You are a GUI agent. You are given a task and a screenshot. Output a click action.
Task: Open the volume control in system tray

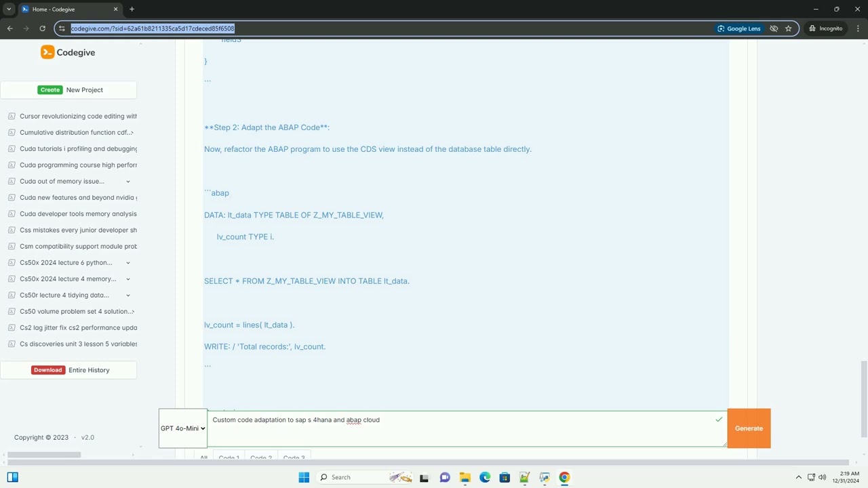(823, 477)
